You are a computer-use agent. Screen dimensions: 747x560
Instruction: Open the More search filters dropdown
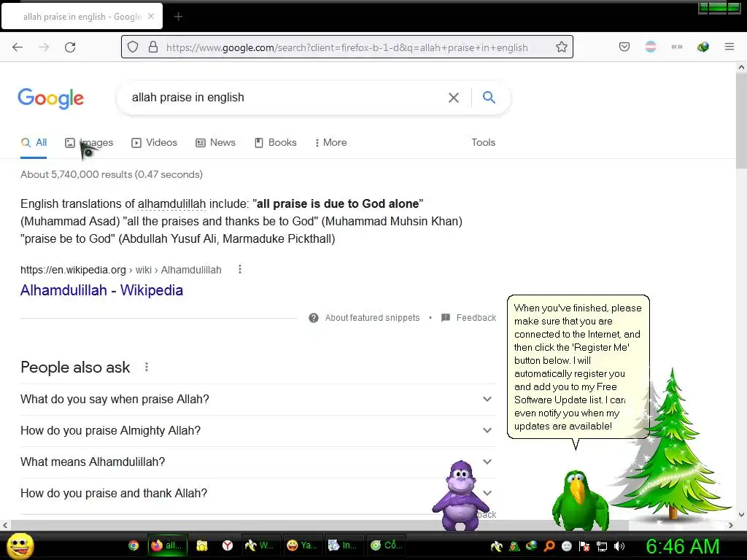tap(330, 142)
